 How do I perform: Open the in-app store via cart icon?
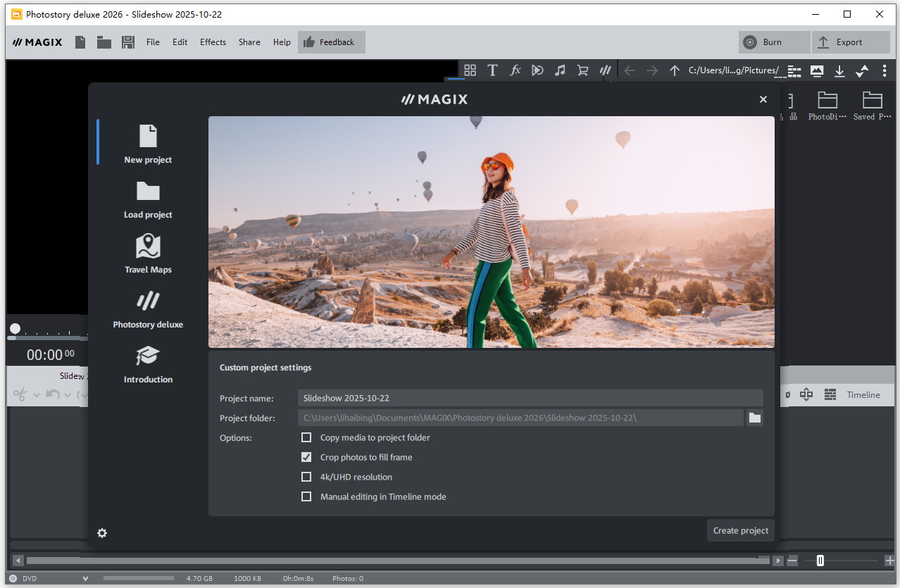pyautogui.click(x=582, y=70)
